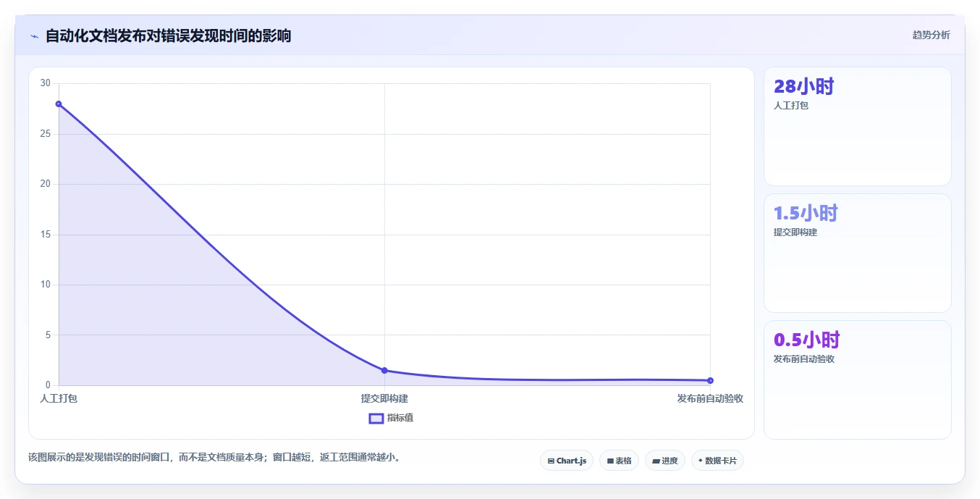Open the 1.5小时 提交即构建 card
The height and width of the screenshot is (499, 980).
(857, 253)
